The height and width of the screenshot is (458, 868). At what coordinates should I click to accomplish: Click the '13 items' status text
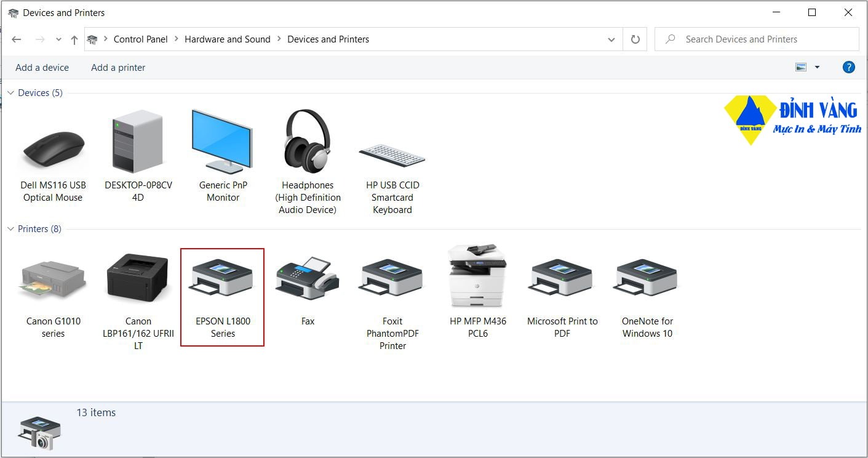pyautogui.click(x=96, y=412)
